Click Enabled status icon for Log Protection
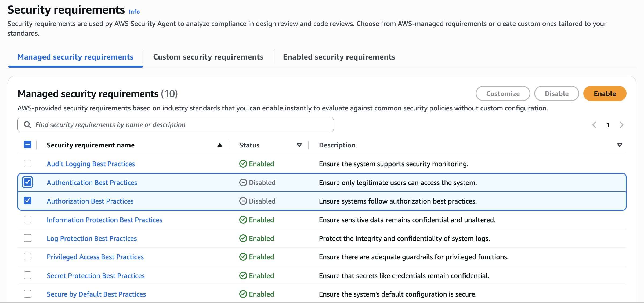Screen dimensions: 644x303 [x=243, y=238]
